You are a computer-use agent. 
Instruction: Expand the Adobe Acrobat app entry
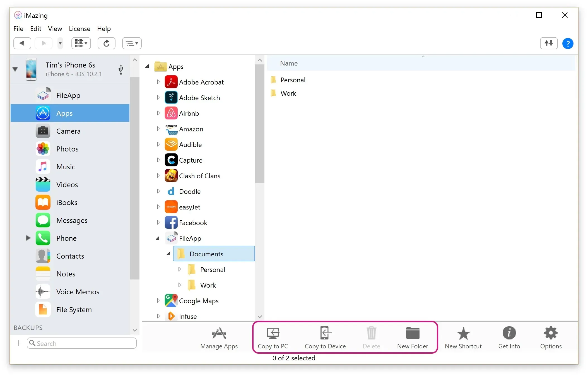[158, 82]
